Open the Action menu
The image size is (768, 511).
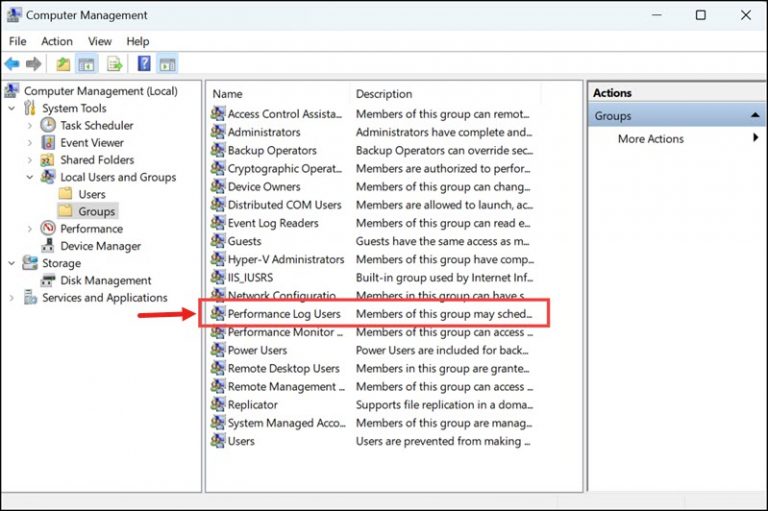coord(57,42)
